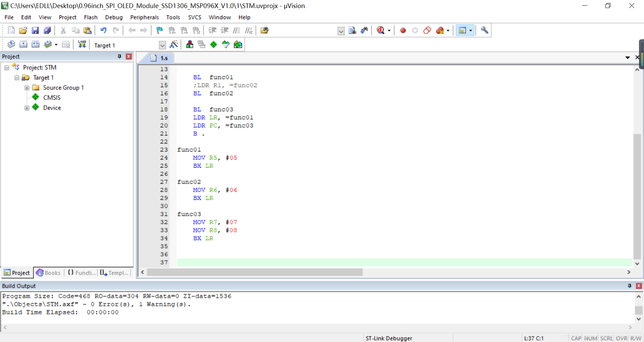Open editor tab list dropdown arrow
This screenshot has height=342, width=644.
[x=628, y=58]
